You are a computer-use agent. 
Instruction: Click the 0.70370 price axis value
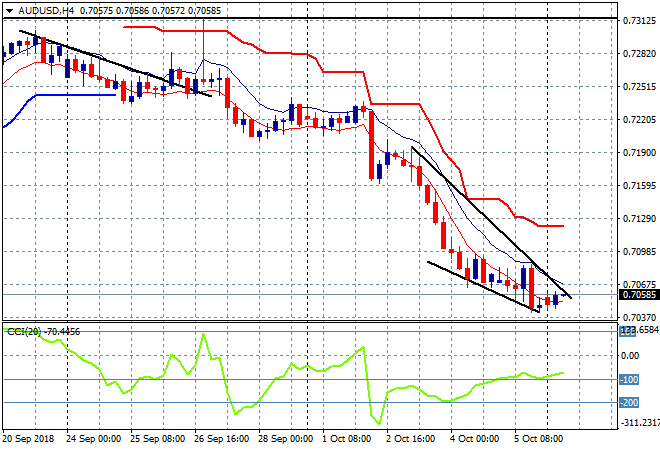point(639,317)
